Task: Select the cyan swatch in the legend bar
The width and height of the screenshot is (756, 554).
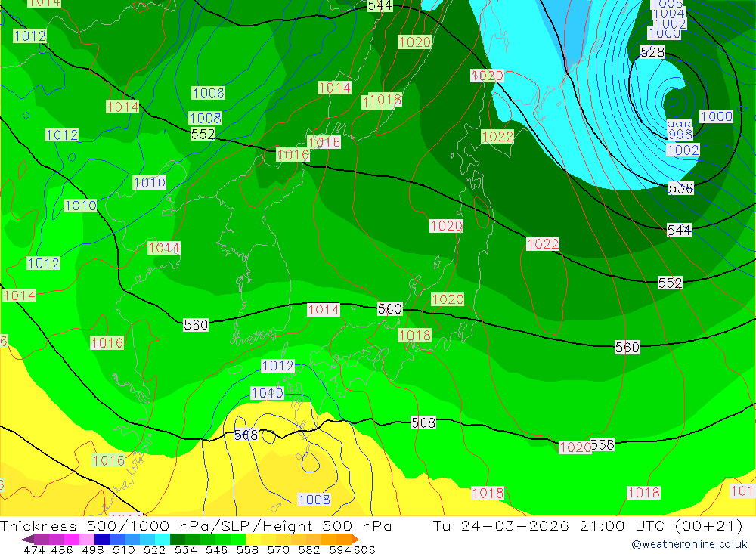Action: 163,539
